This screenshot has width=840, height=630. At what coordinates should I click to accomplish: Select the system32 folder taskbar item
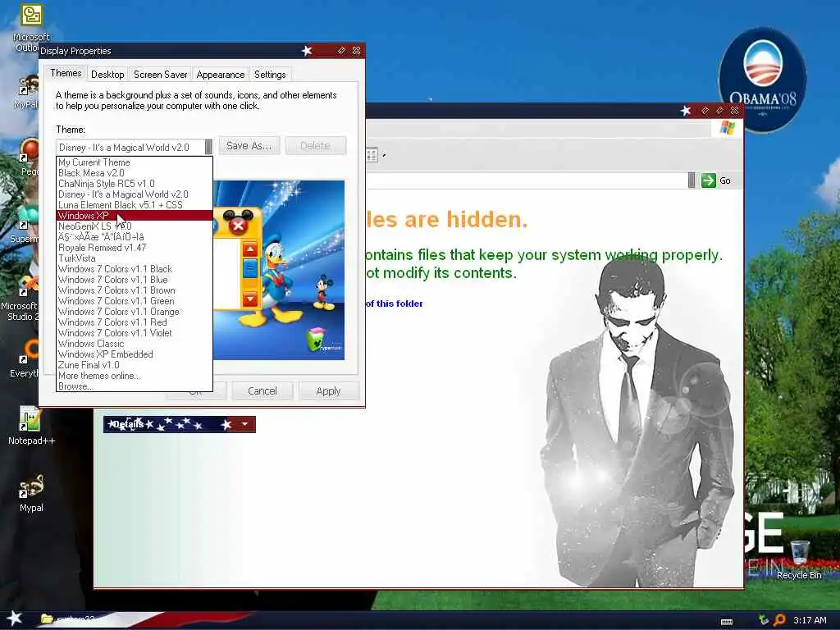click(x=70, y=620)
